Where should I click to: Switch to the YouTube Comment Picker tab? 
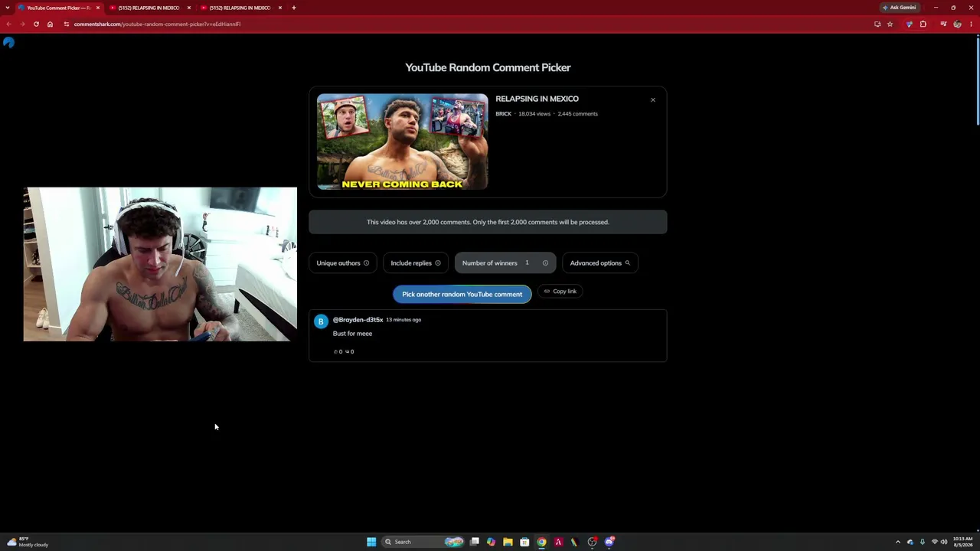pyautogui.click(x=59, y=8)
